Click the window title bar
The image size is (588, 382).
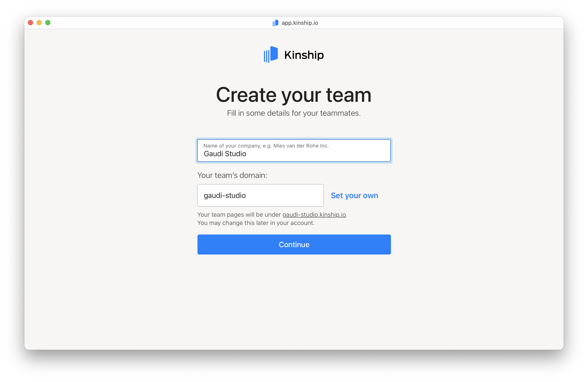click(294, 23)
